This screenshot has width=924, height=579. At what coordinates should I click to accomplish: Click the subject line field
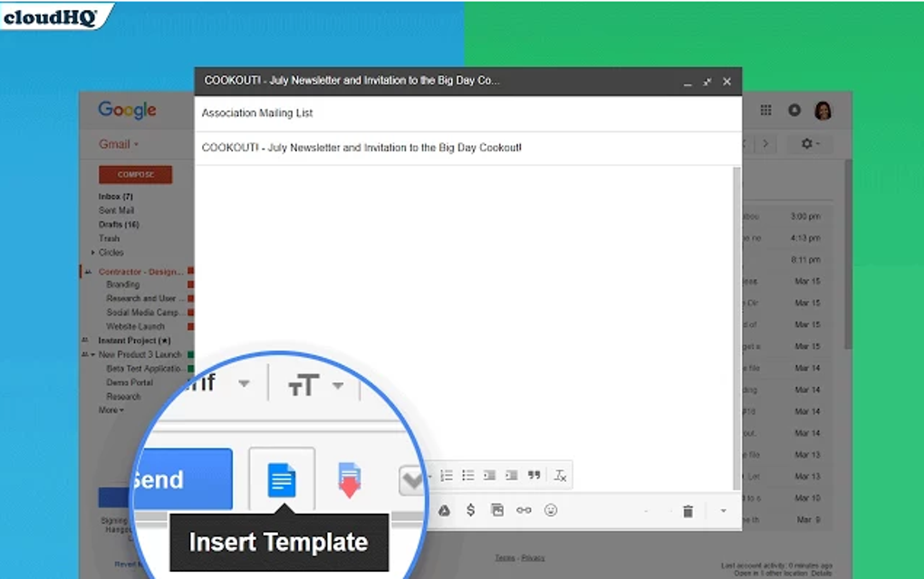[468, 148]
